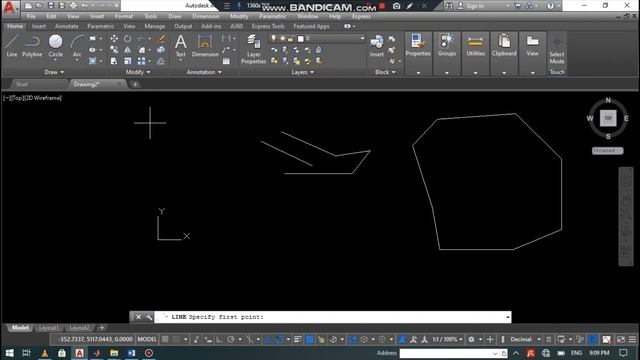Switch to the Annotate ribbon tab
Viewport: 640px width, 360px height.
[x=66, y=26]
